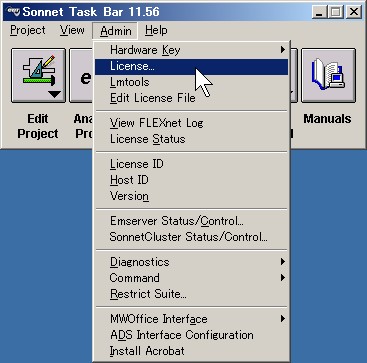Expand the Command submenu
The image size is (367, 363).
192,278
